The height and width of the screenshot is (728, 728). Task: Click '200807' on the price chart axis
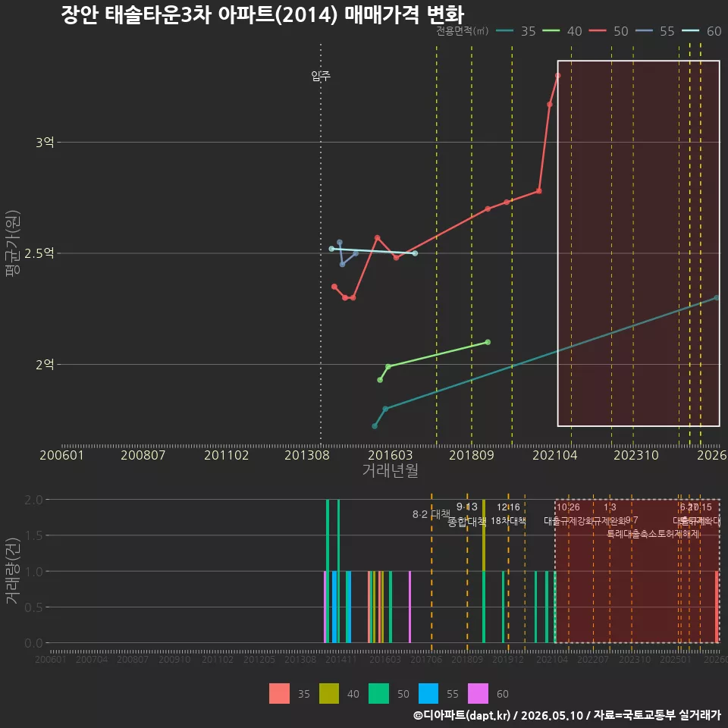pyautogui.click(x=143, y=455)
